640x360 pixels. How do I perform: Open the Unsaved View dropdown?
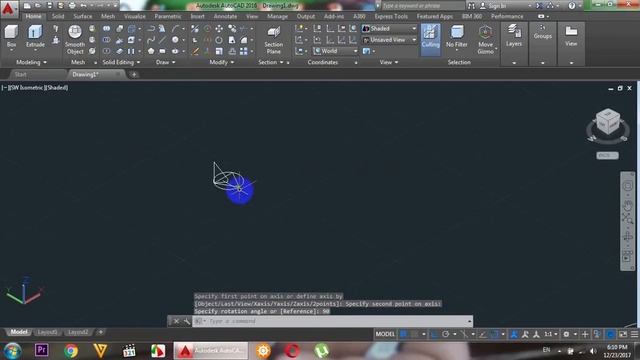[389, 40]
